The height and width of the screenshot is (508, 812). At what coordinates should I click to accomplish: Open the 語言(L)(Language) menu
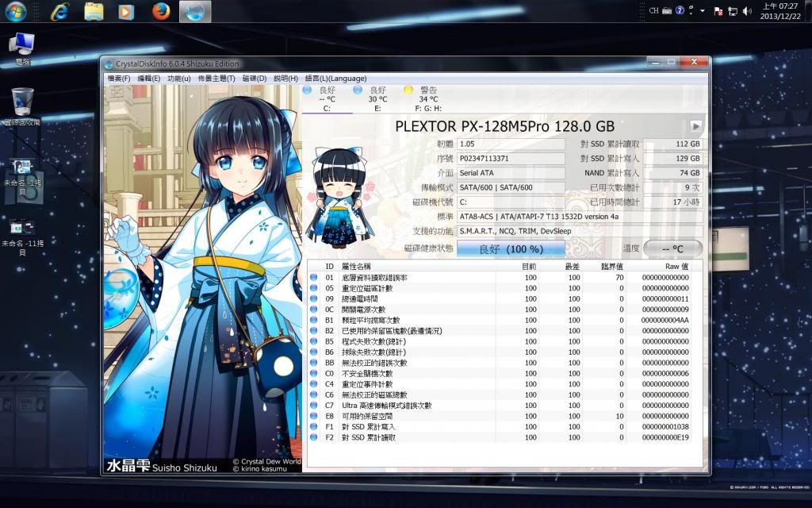pos(335,79)
